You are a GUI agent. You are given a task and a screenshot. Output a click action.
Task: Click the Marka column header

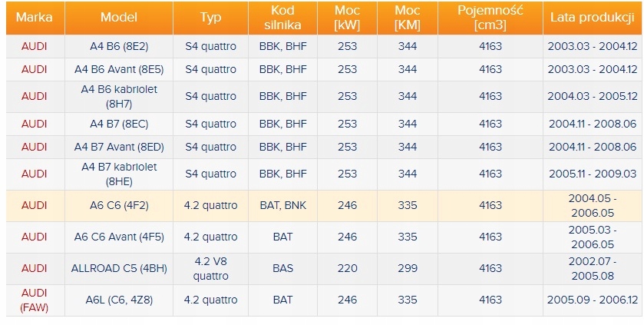pos(34,18)
